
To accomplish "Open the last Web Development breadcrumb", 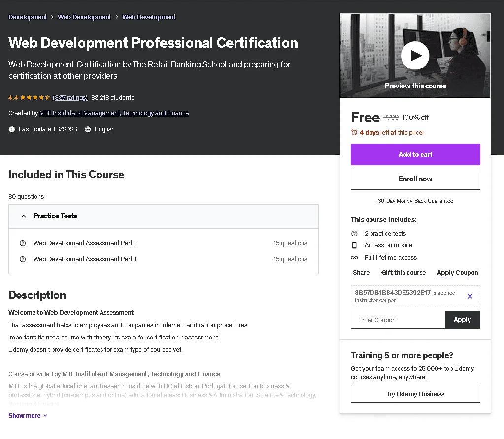I will coord(149,17).
